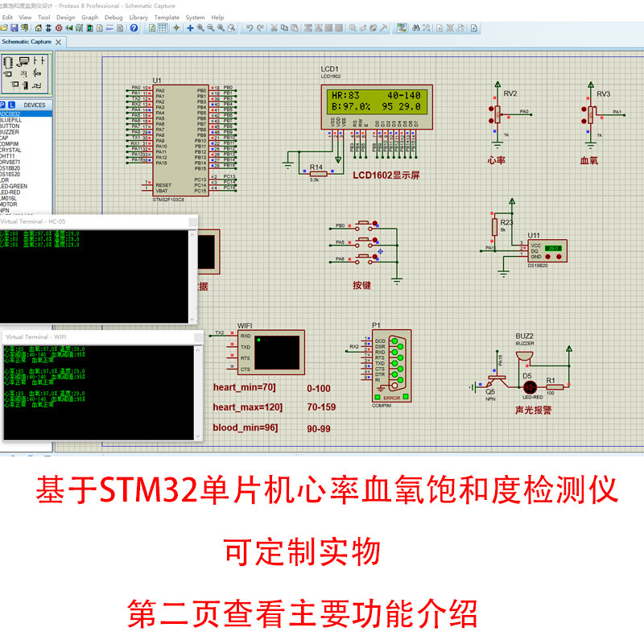The width and height of the screenshot is (644, 644).
Task: Click the Cut scissors icon
Action: point(274,28)
